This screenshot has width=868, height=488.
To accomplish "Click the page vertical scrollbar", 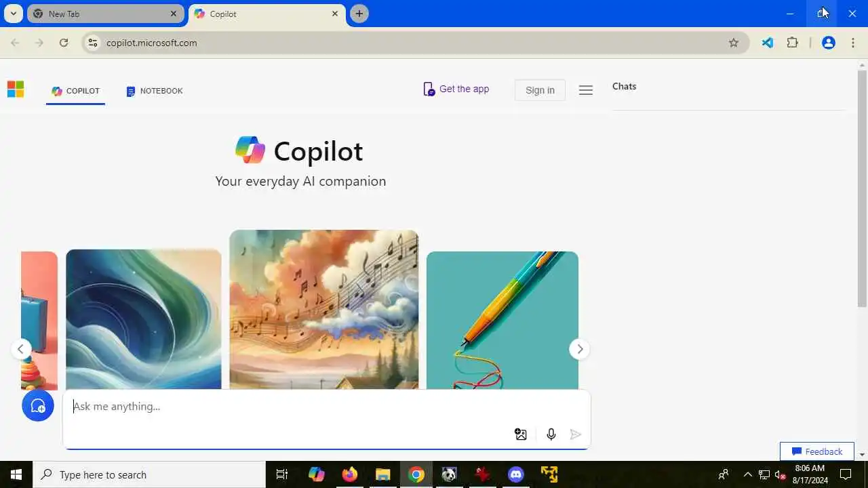I will tap(862, 188).
